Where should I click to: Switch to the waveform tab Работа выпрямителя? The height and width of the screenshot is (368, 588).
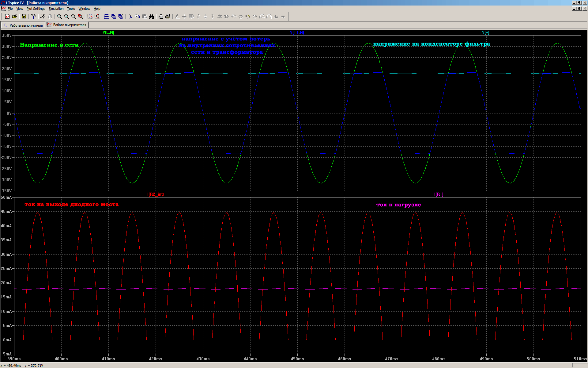click(67, 25)
